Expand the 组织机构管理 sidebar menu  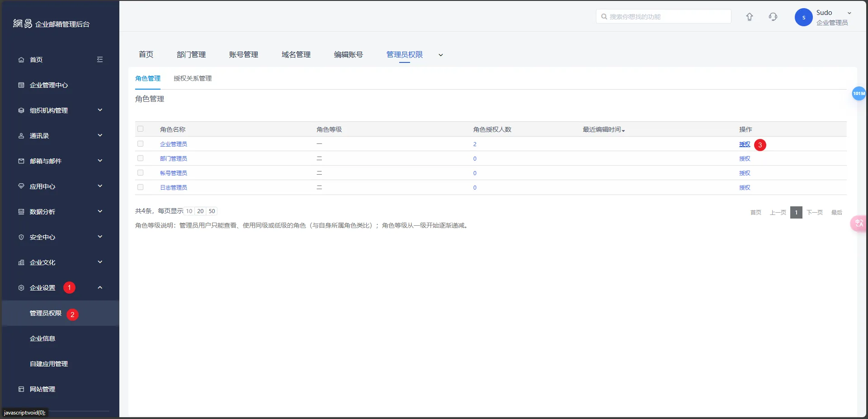(x=100, y=110)
